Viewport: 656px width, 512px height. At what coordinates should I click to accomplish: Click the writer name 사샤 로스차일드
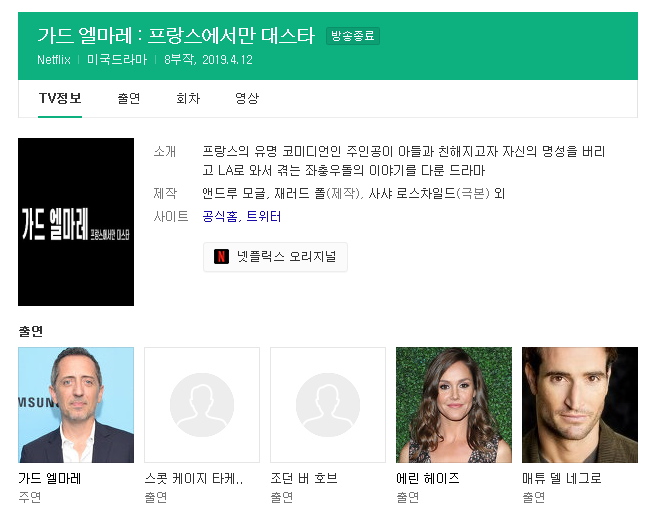tap(412, 193)
